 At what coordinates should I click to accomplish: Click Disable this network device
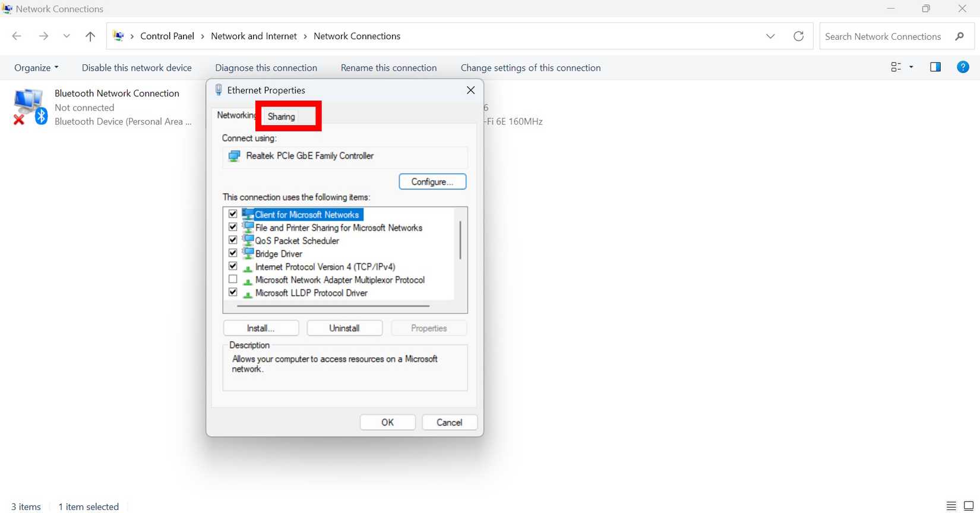[x=137, y=68]
